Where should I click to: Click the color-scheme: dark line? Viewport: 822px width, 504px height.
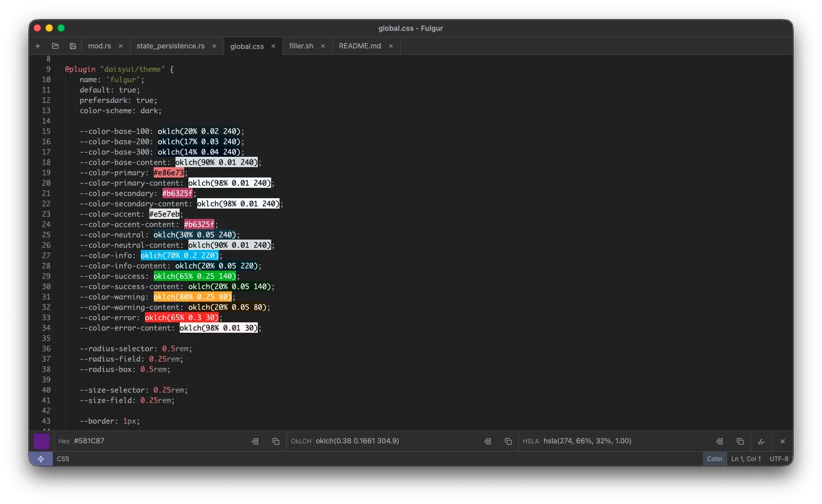121,111
